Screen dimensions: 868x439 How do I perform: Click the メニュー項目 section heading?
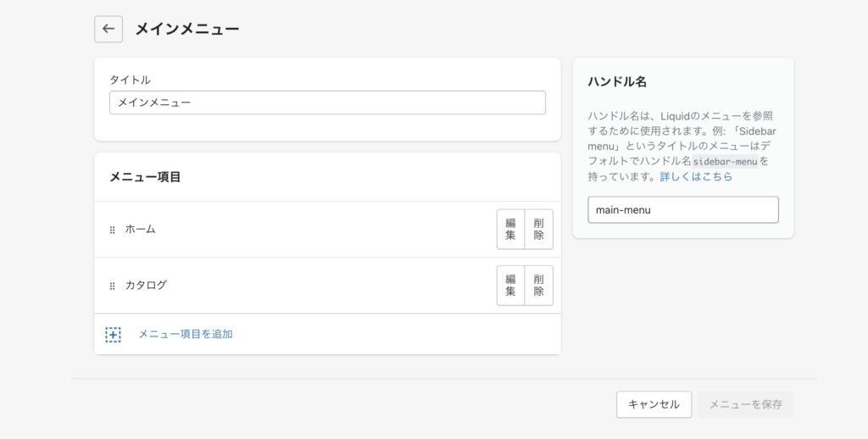tap(145, 177)
